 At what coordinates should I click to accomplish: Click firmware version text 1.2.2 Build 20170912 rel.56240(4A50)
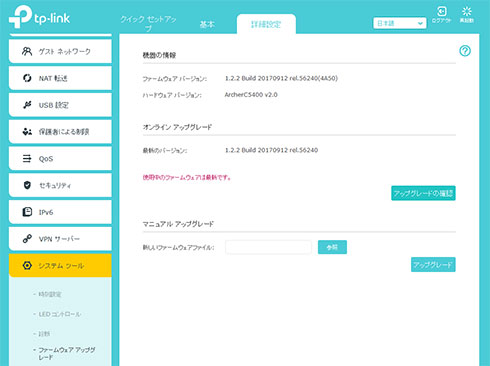281,78
